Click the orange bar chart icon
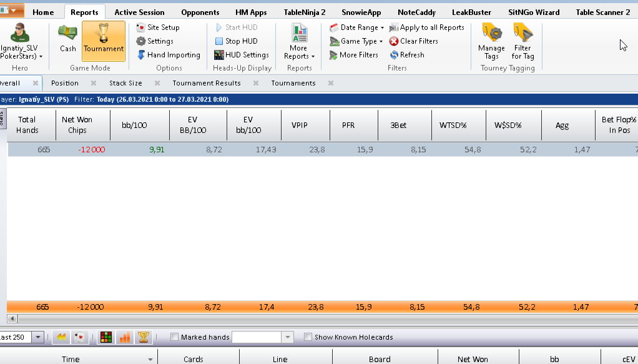 click(x=124, y=337)
